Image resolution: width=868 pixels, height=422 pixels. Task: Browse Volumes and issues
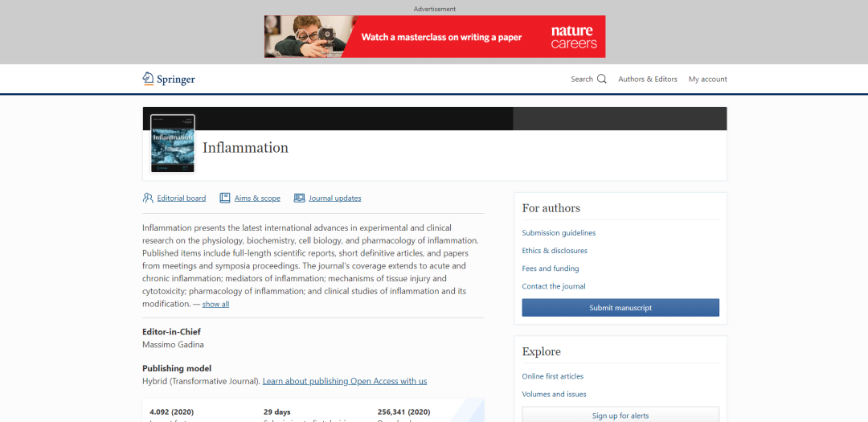point(554,394)
